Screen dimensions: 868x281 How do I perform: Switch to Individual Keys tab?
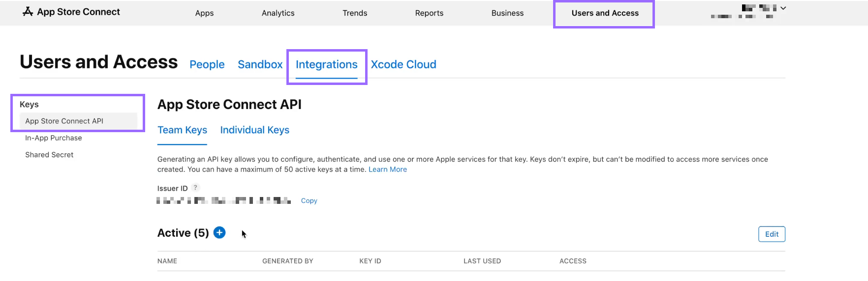254,130
